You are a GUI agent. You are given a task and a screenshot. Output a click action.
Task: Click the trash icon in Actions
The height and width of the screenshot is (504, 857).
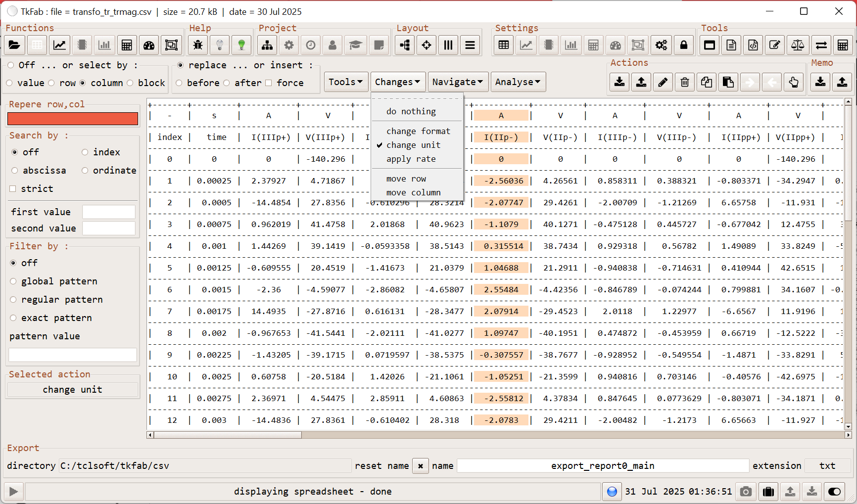pyautogui.click(x=684, y=82)
